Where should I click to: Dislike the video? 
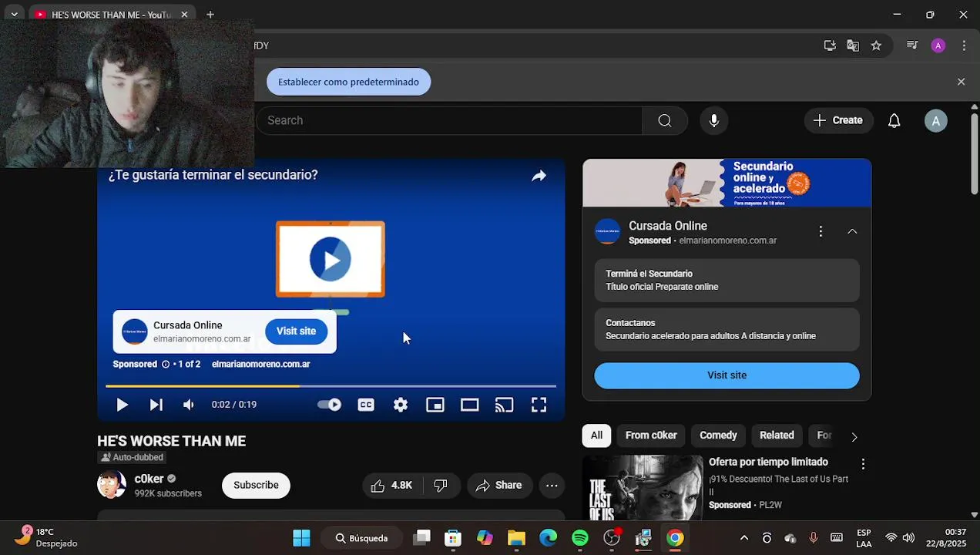tap(441, 486)
